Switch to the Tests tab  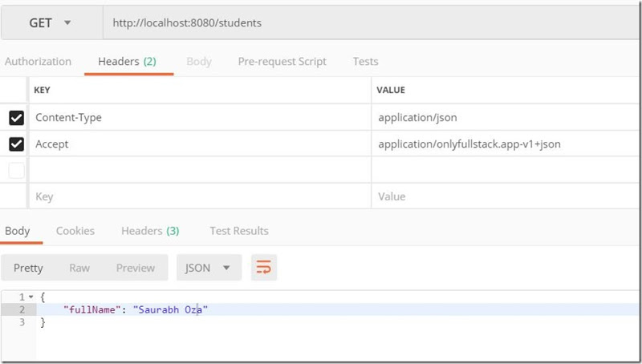point(366,62)
